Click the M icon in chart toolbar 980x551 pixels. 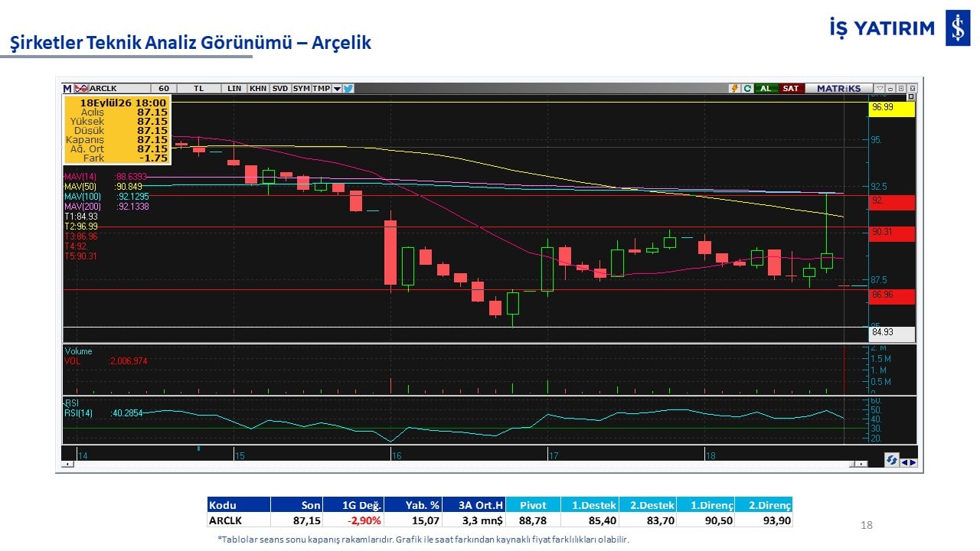click(x=67, y=89)
